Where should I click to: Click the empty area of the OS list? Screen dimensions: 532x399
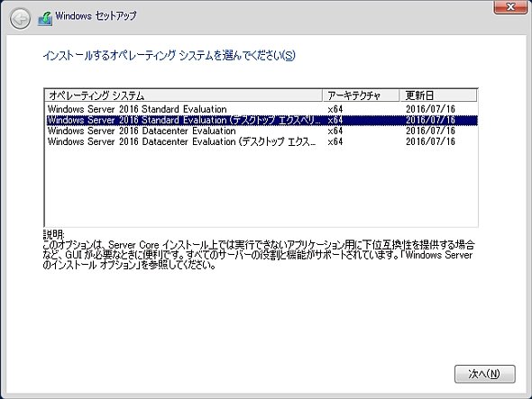261,186
